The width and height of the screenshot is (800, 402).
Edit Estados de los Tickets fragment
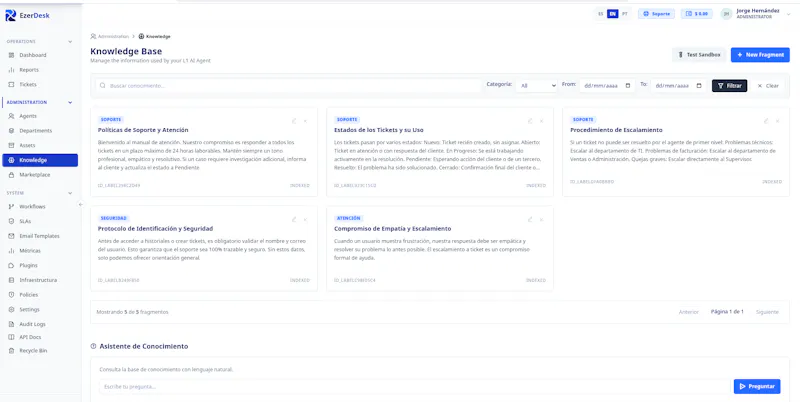pos(530,121)
